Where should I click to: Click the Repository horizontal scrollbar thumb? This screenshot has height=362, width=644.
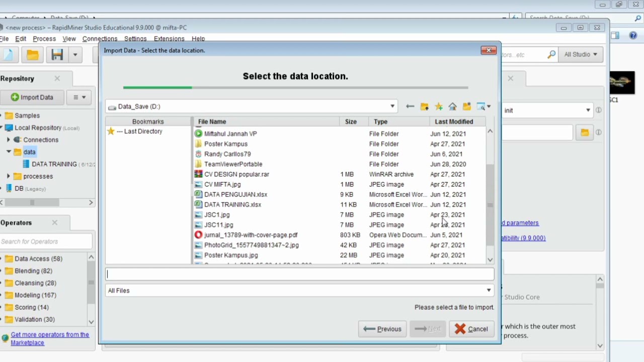32,203
